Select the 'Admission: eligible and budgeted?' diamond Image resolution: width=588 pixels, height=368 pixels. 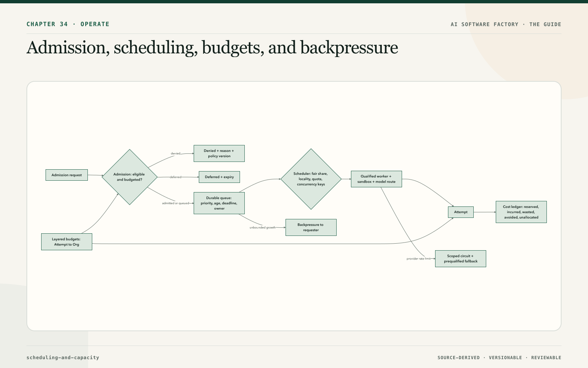130,177
